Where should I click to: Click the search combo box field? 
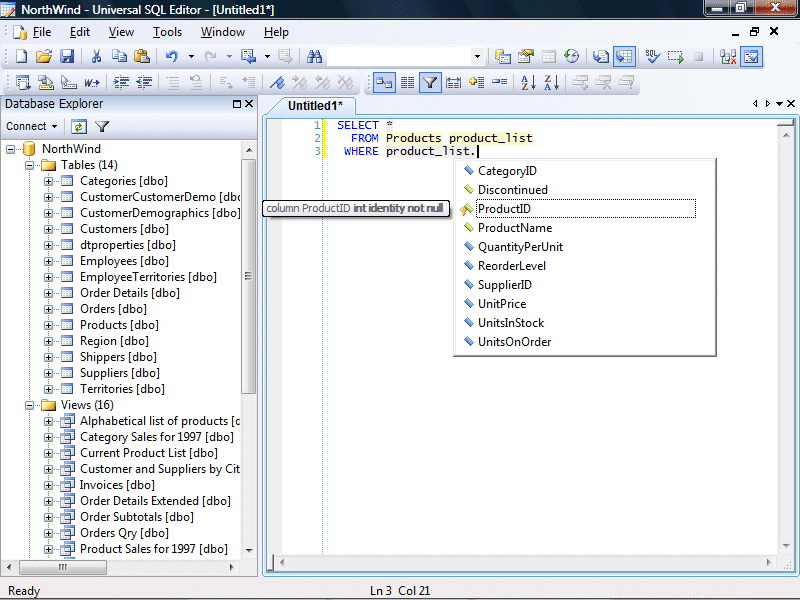click(x=400, y=57)
